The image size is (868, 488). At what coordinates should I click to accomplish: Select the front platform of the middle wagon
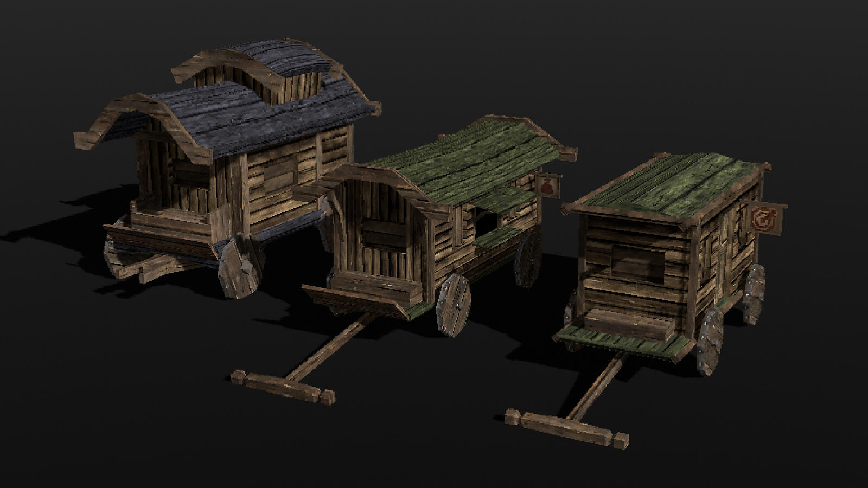[x=358, y=302]
